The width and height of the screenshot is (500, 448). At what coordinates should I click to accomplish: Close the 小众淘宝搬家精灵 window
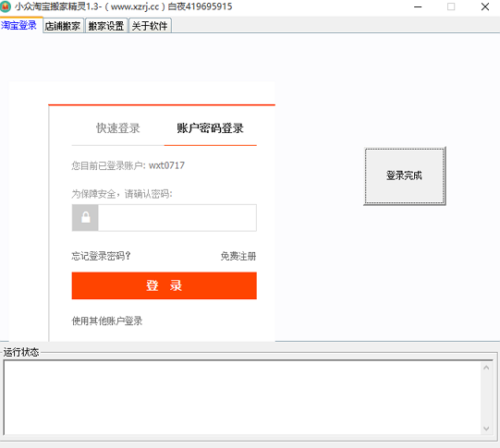coord(485,6)
